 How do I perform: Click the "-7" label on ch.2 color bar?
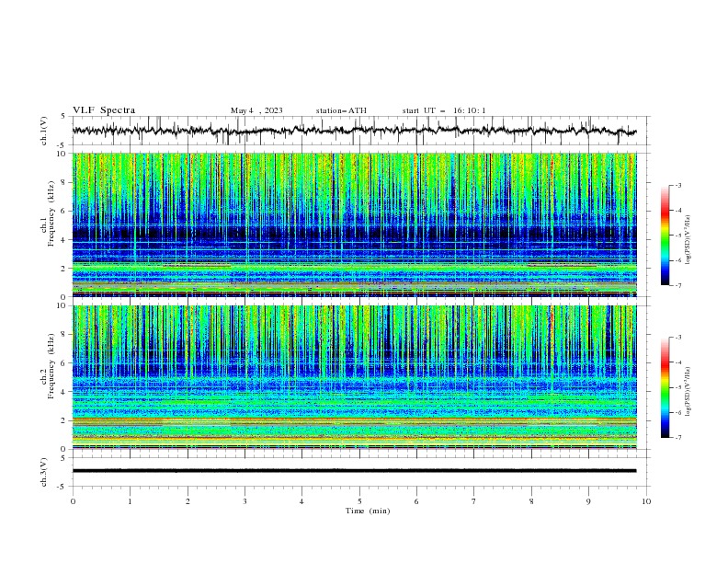678,438
